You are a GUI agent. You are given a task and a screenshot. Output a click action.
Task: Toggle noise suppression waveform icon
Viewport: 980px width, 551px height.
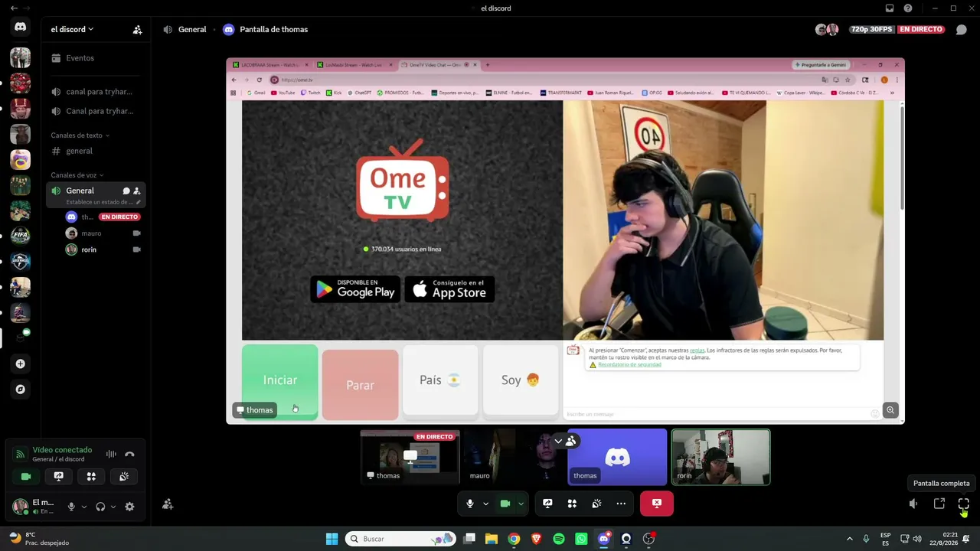click(x=111, y=454)
